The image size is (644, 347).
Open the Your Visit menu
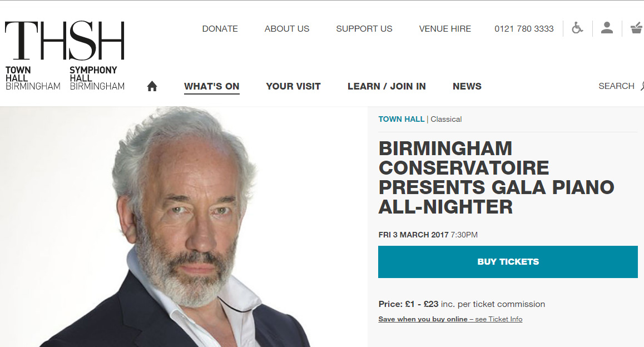tap(293, 86)
